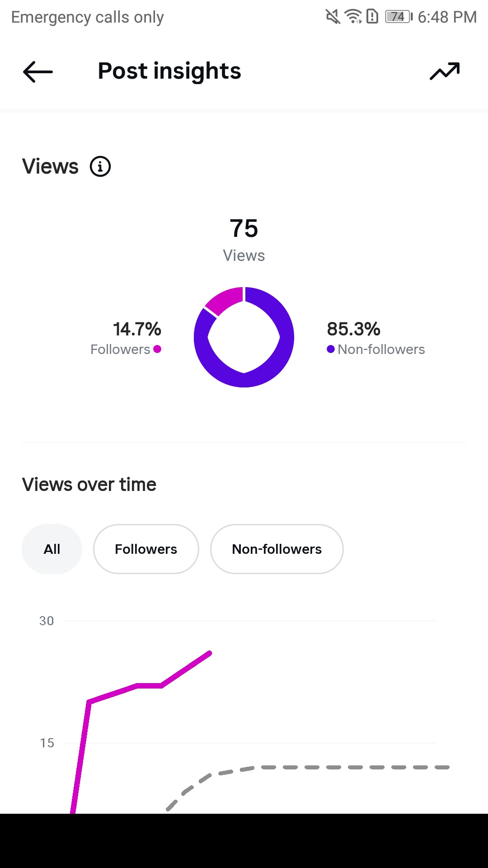
Task: Tap the purple Non-followers legend dot
Action: (x=331, y=349)
